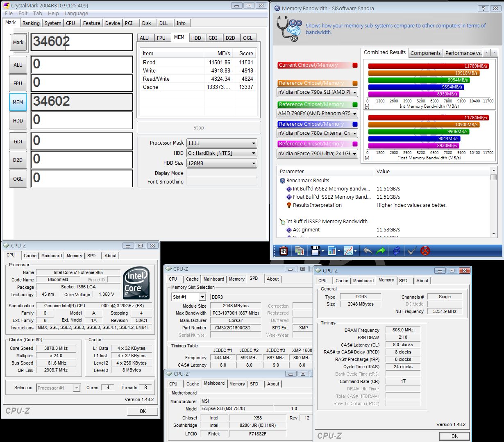Toggle the OGL benchmark button
This screenshot has width=504, height=442.
click(x=18, y=179)
